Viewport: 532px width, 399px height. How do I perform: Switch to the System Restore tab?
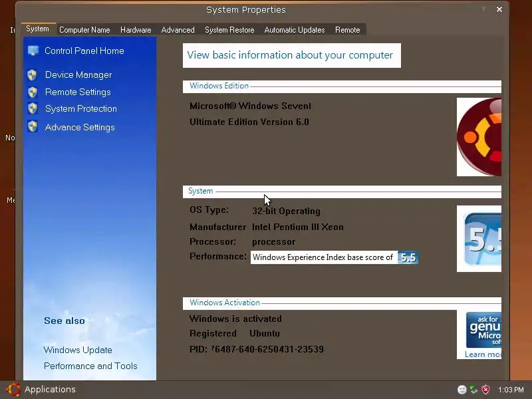click(229, 30)
